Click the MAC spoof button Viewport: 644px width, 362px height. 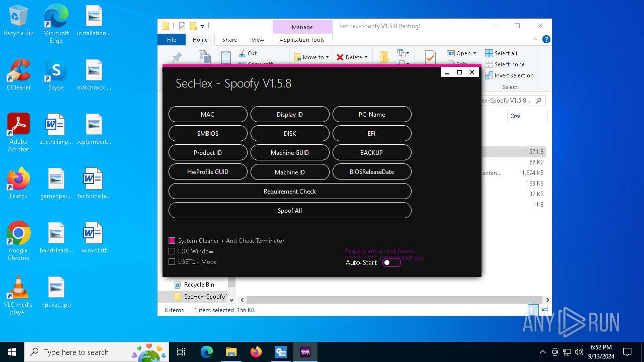point(208,114)
